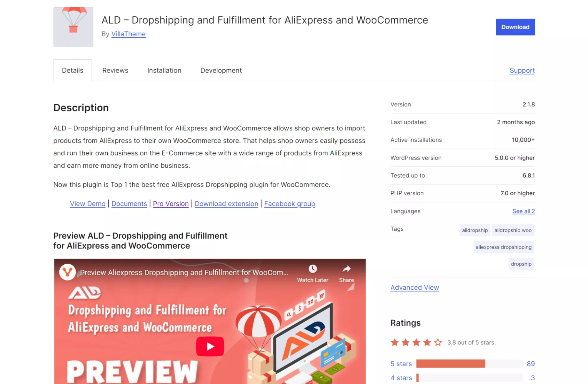The height and width of the screenshot is (384, 588).
Task: Open the Development tab
Action: click(221, 71)
